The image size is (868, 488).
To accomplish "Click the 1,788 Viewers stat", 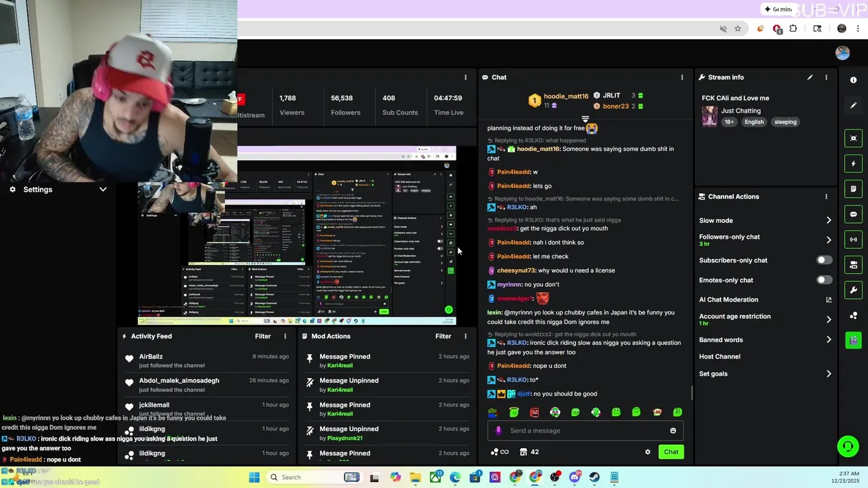I will pyautogui.click(x=292, y=105).
